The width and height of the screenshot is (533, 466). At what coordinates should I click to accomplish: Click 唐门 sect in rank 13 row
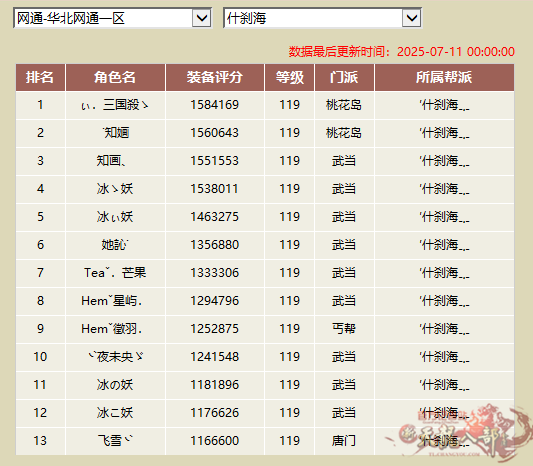click(344, 441)
